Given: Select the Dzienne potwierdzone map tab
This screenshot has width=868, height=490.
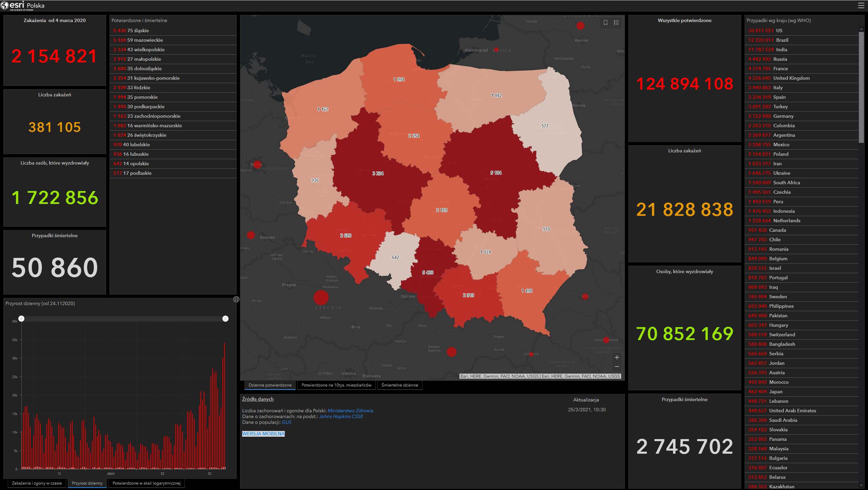Looking at the screenshot, I should [270, 385].
